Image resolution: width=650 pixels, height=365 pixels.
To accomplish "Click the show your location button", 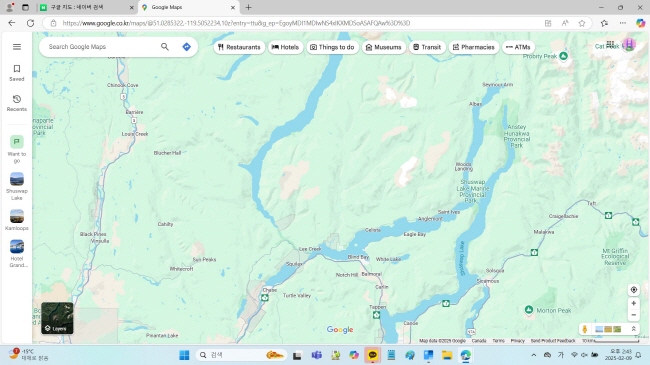I will 633,290.
